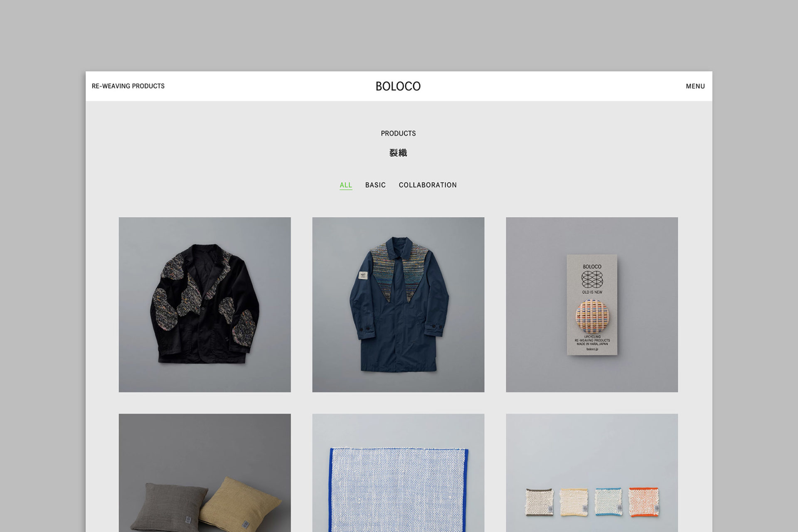
Task: Click the OLD IS NEW tagline
Action: [x=592, y=292]
